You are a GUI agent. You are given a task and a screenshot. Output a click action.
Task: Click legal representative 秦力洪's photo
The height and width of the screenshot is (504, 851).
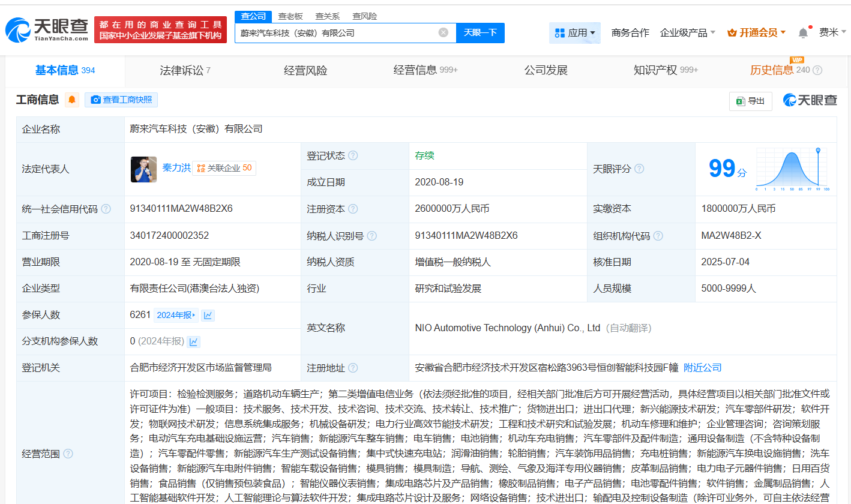143,169
